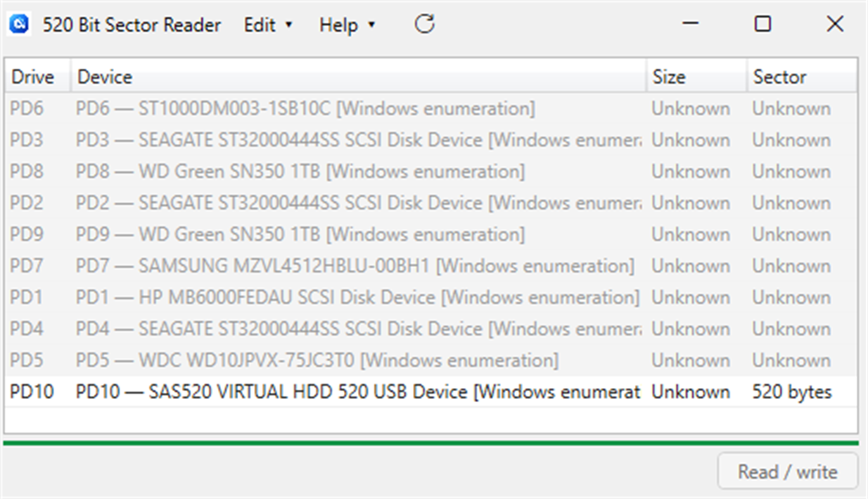Image resolution: width=868 pixels, height=499 pixels.
Task: Click the Sector column header
Action: (802, 77)
